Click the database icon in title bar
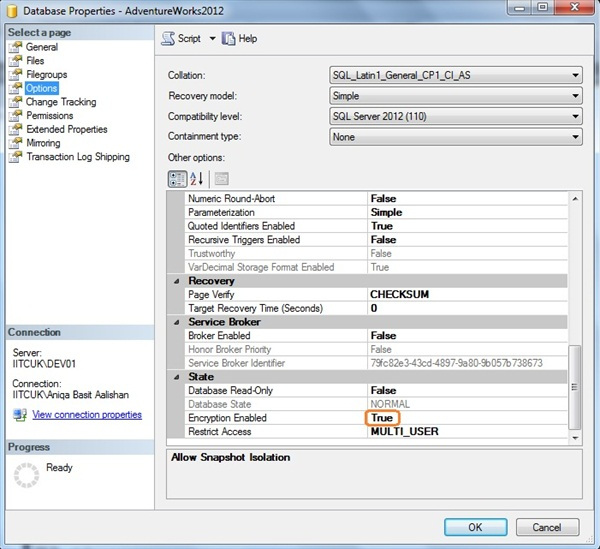This screenshot has height=549, width=600. tap(12, 11)
